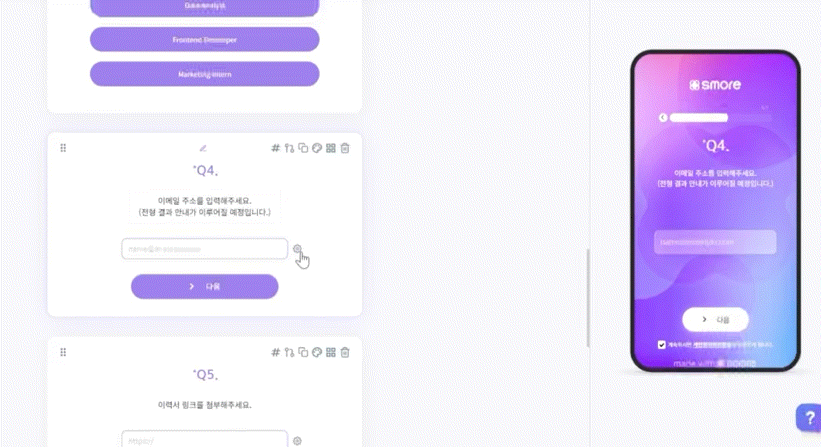Click the Q4 card grid layout icon
Viewport: 821px width, 447px height.
coord(331,148)
